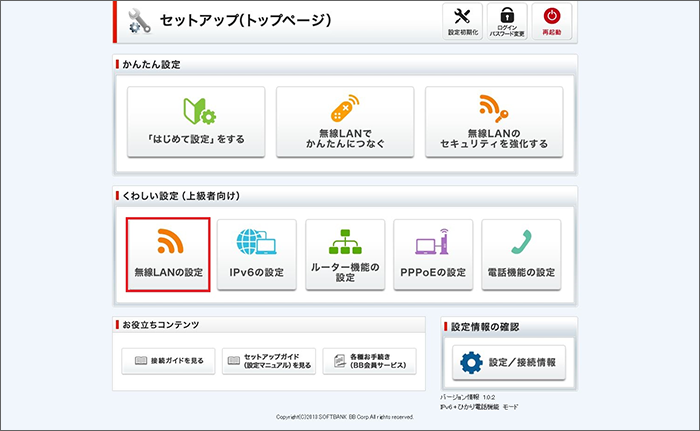Select 無線LANのセキュリティを強化する
Screen dimensions: 700x431
pyautogui.click(x=494, y=123)
